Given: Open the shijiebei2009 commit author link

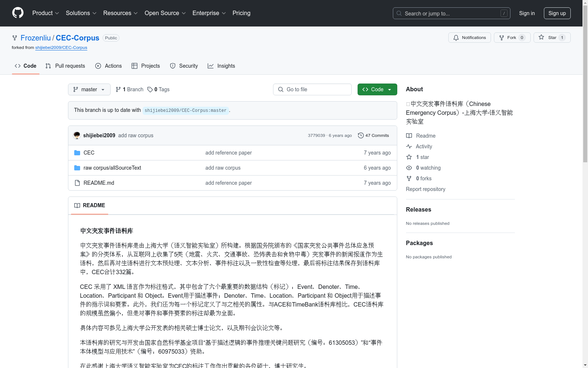Looking at the screenshot, I should point(99,135).
